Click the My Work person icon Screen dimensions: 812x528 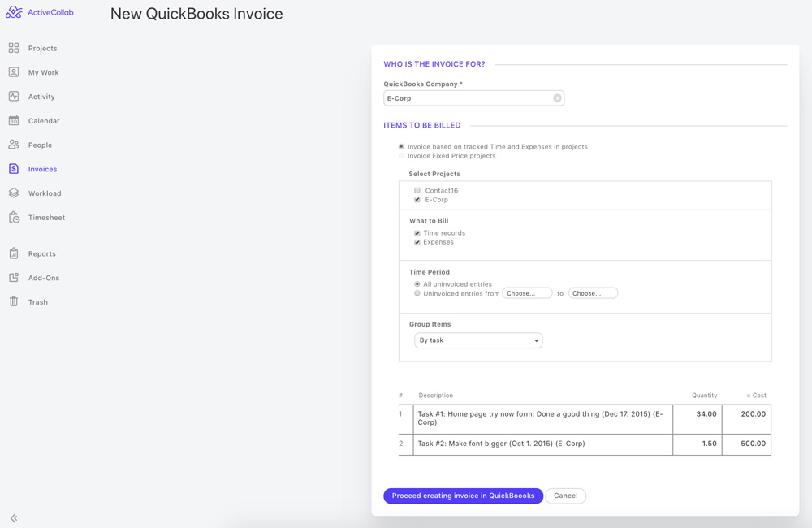coord(14,72)
